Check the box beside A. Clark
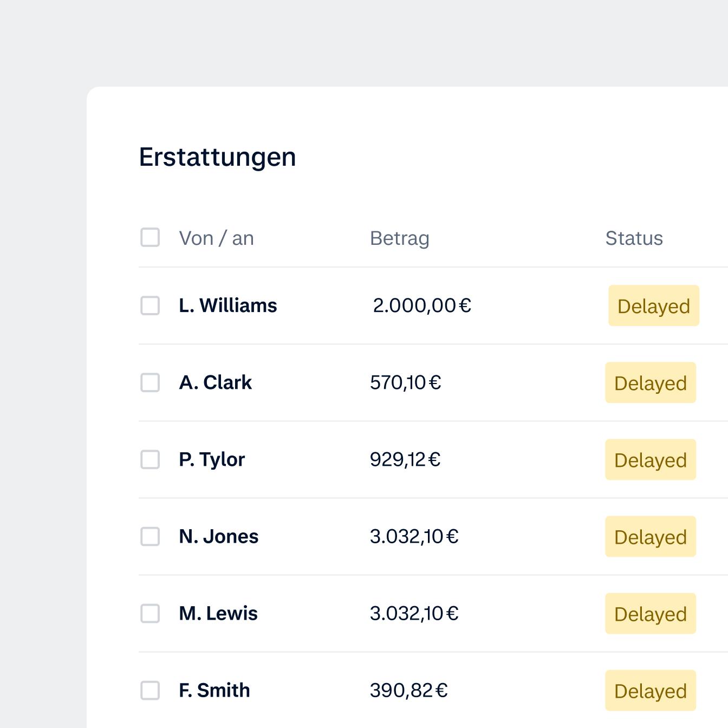The width and height of the screenshot is (728, 728). point(150,382)
